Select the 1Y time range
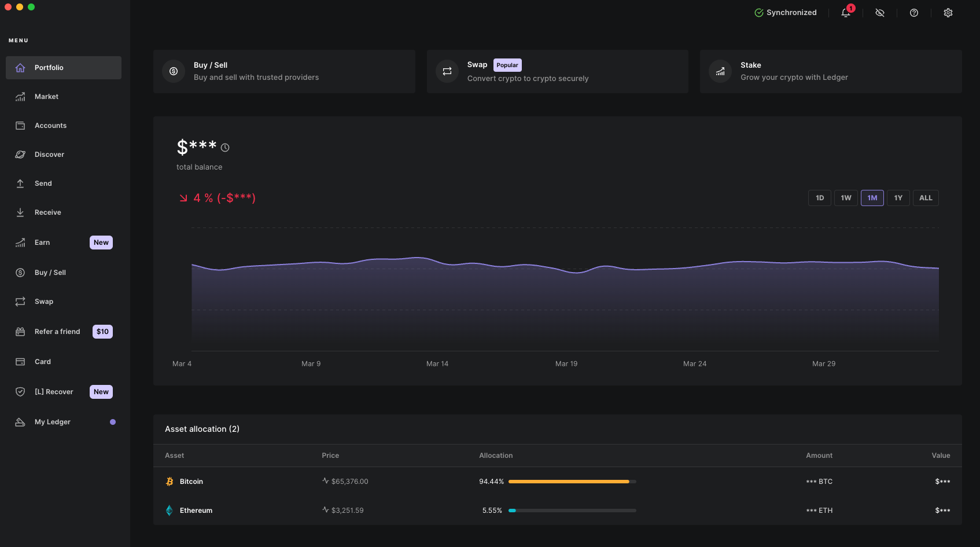The height and width of the screenshot is (547, 980). [898, 198]
